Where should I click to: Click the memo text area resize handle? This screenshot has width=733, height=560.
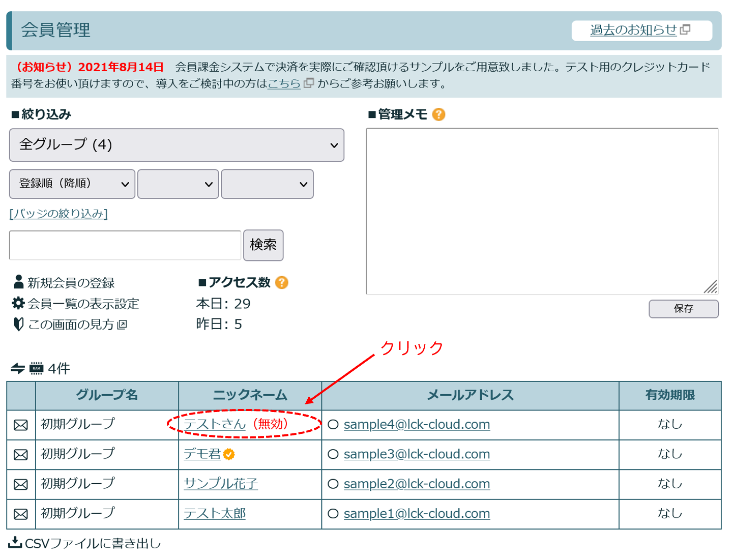click(x=711, y=287)
